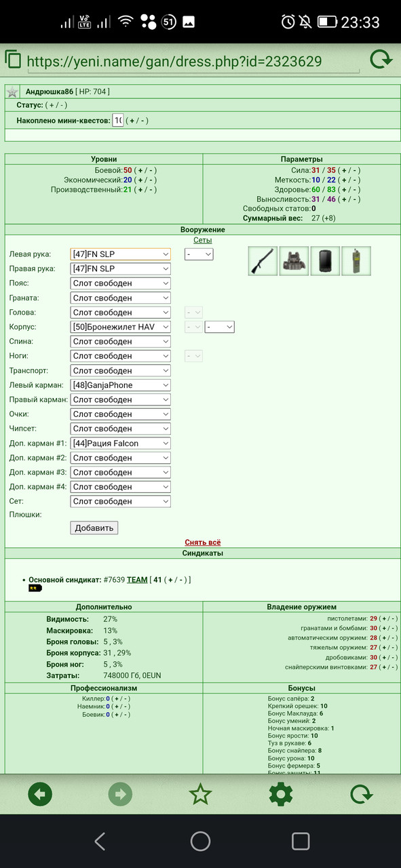Viewport: 401px width, 868px height.
Task: Tap the mini-quests number input field
Action: (117, 121)
